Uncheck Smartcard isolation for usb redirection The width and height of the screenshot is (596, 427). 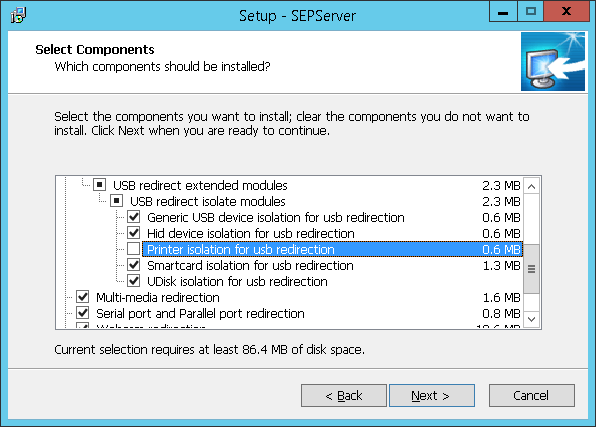[133, 265]
